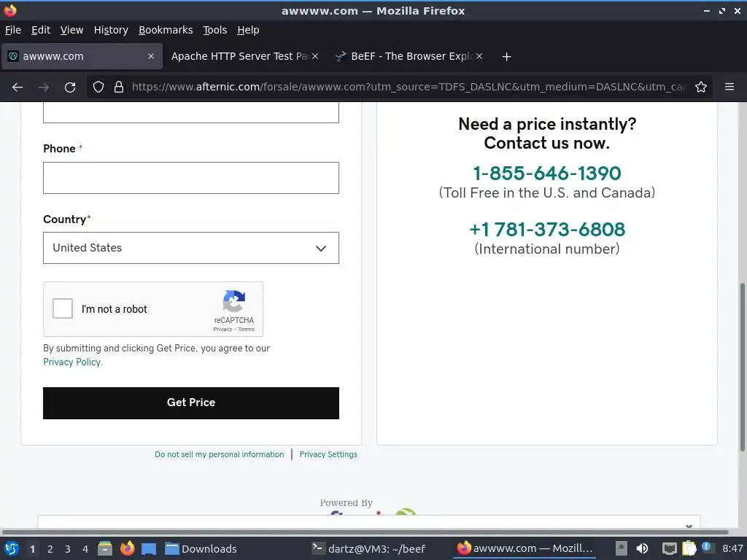The width and height of the screenshot is (747, 560).
Task: Click the disabled forward navigation arrow
Action: tap(44, 87)
